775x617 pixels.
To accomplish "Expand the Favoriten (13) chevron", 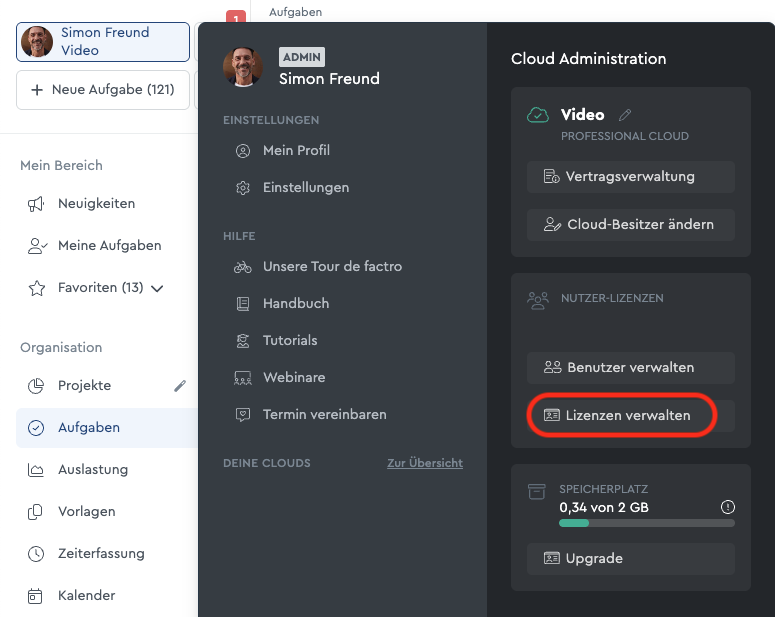I will click(157, 289).
